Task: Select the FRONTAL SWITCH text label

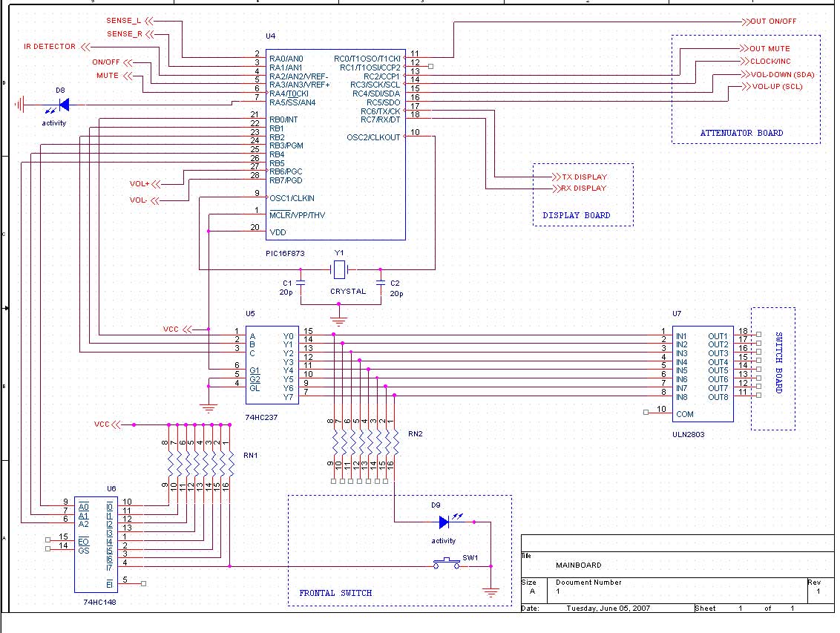Action: pos(335,593)
